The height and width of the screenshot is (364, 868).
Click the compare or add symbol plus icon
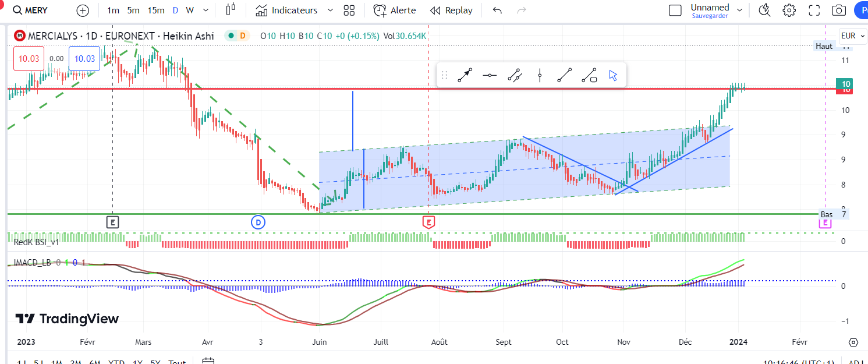(83, 10)
